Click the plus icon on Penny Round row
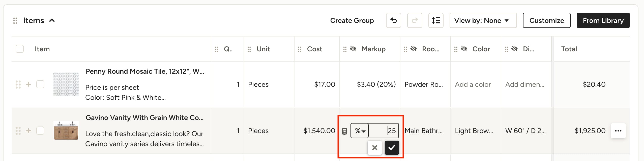Screen dimensions: 644x161 tap(28, 84)
